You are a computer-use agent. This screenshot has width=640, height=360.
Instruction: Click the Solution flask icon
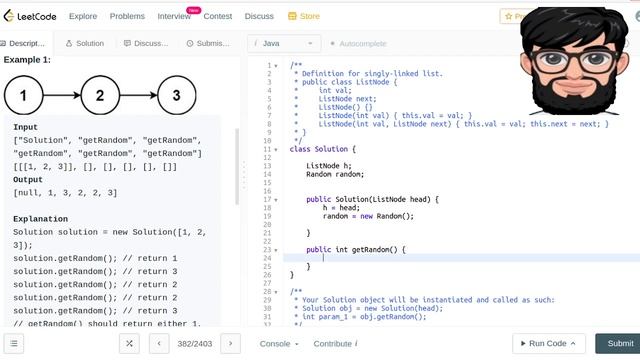point(69,43)
